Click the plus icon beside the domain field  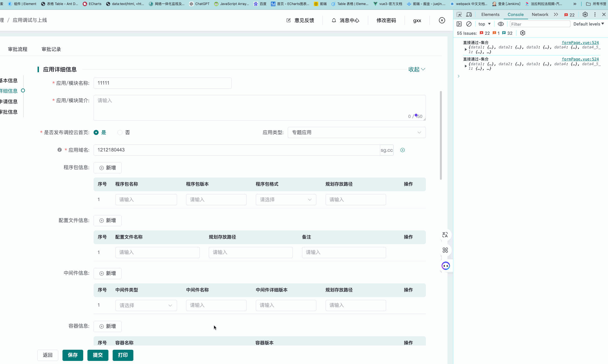(x=403, y=150)
